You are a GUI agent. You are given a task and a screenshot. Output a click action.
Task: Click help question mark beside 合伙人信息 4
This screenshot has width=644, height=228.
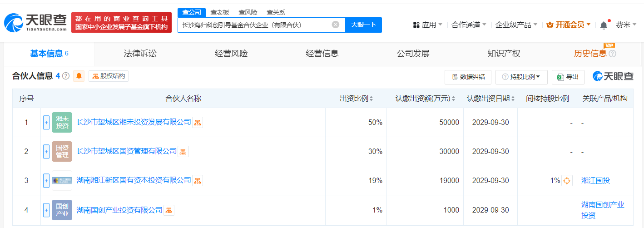point(66,76)
